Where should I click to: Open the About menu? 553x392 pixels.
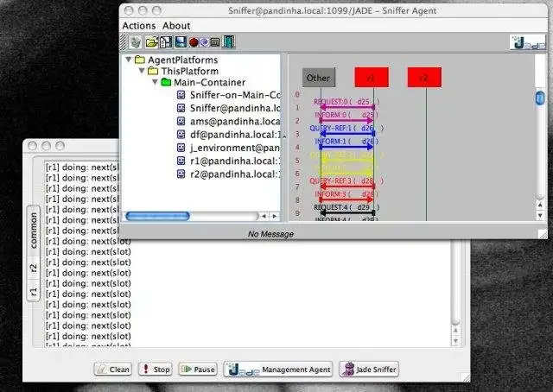coord(176,26)
